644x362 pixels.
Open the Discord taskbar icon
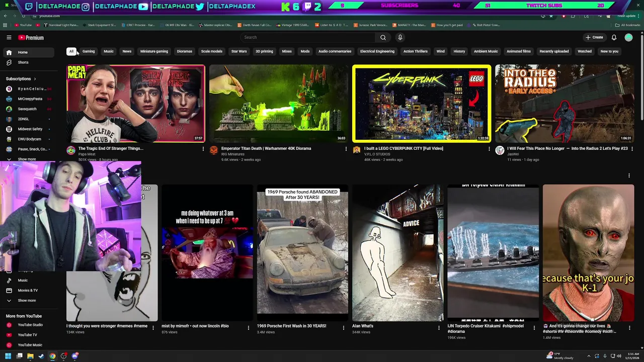click(x=75, y=356)
